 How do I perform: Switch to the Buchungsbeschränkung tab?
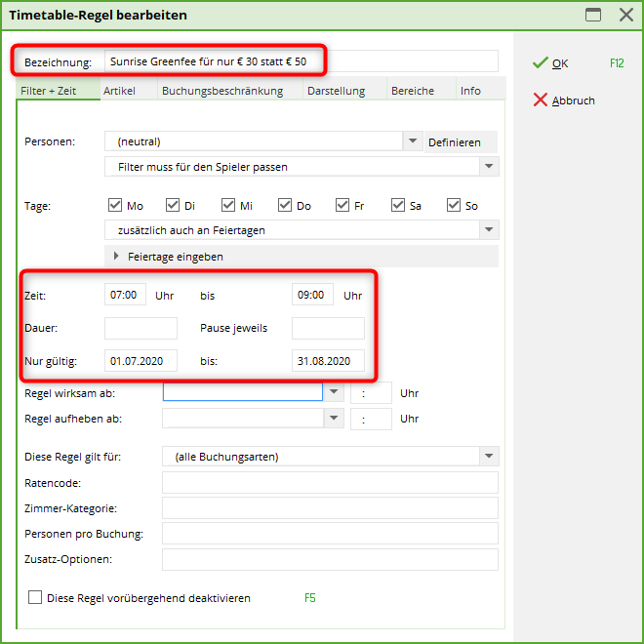pyautogui.click(x=222, y=91)
